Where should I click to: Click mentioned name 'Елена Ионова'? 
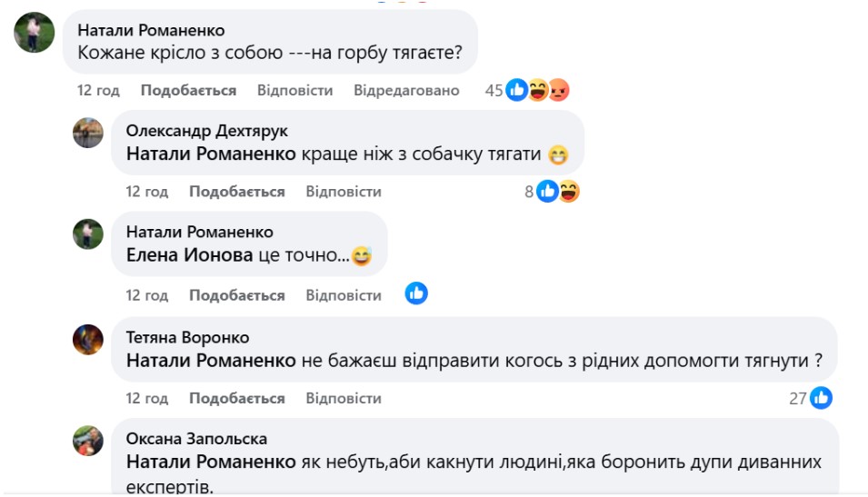pos(189,256)
